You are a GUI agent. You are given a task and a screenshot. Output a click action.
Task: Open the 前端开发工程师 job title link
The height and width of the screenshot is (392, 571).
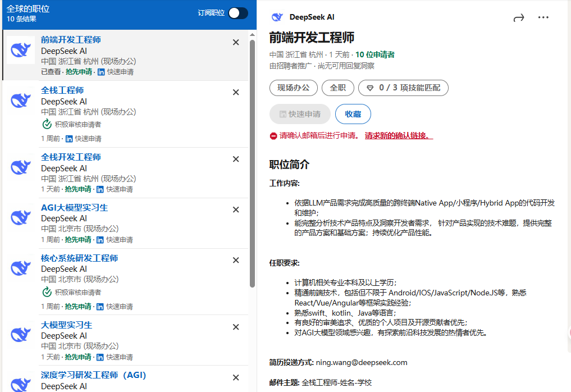tap(71, 40)
